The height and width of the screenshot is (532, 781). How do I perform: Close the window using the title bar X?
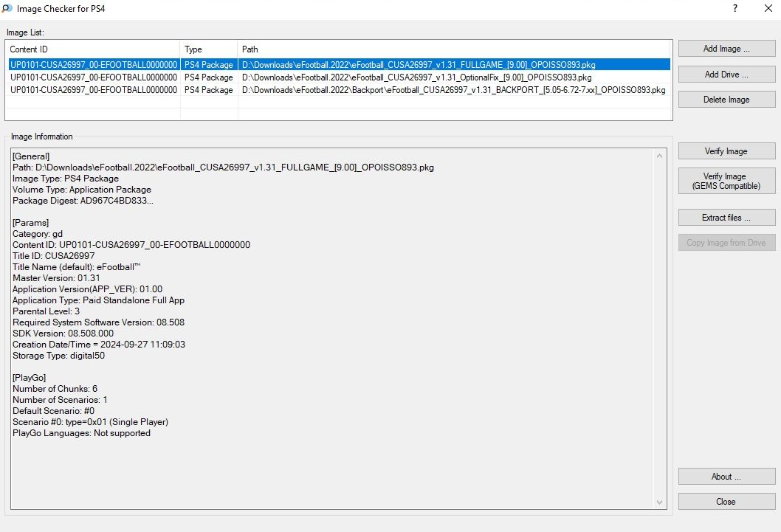click(768, 9)
